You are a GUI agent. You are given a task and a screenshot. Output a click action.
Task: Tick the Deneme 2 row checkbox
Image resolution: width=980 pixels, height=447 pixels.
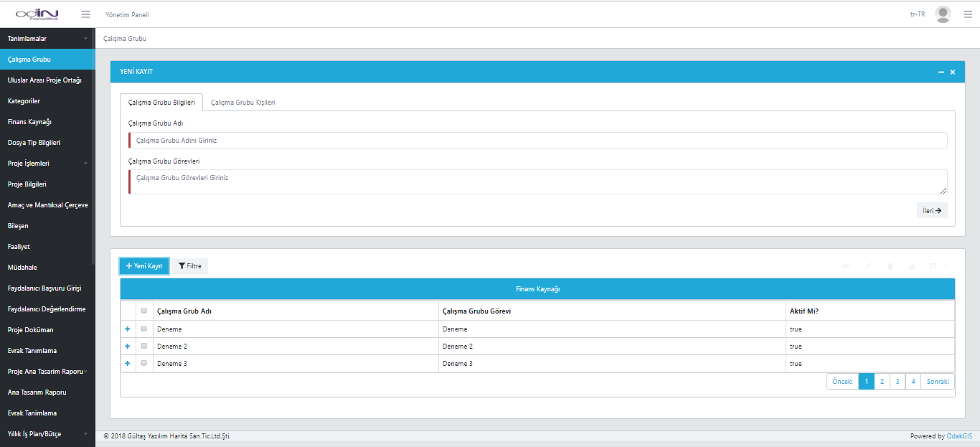tap(144, 346)
